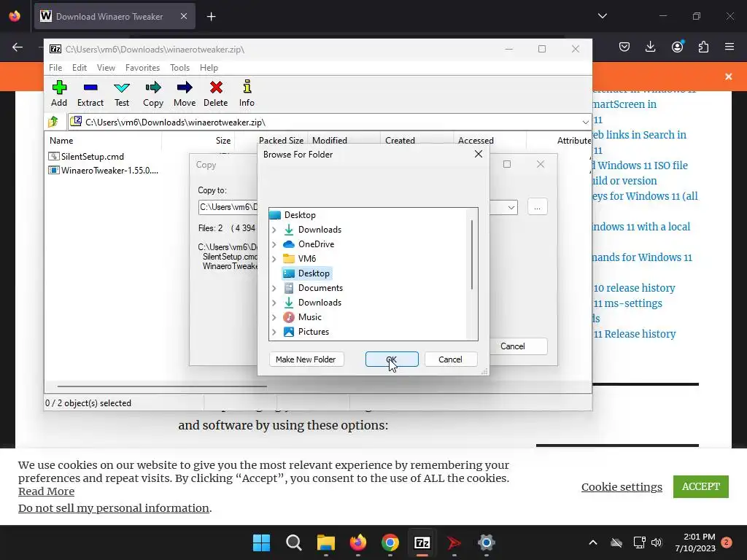The height and width of the screenshot is (560, 747).
Task: Open Cookie settings link
Action: (622, 486)
